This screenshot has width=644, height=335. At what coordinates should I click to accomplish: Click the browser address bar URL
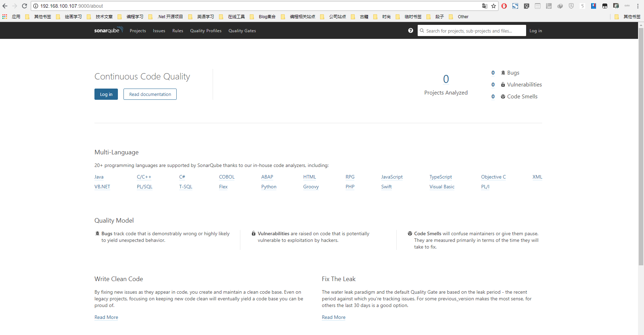click(x=72, y=6)
